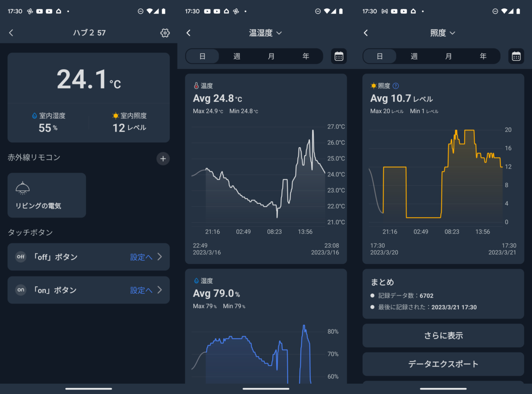Tap the 赤外線リモコン section heading

[x=34, y=157]
